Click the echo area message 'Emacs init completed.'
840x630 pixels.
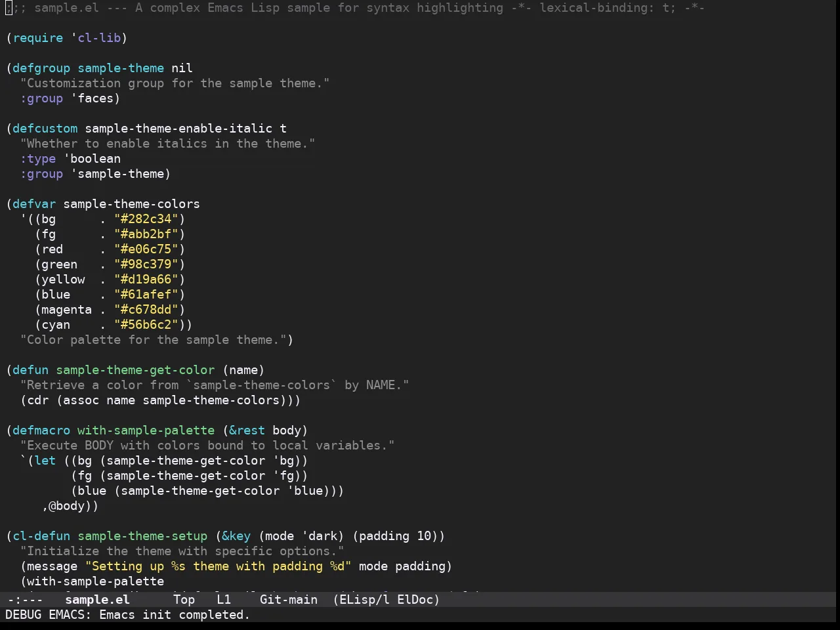coord(175,615)
